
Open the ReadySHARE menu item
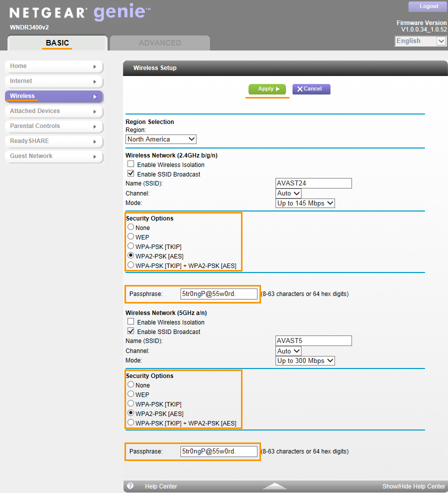(54, 141)
